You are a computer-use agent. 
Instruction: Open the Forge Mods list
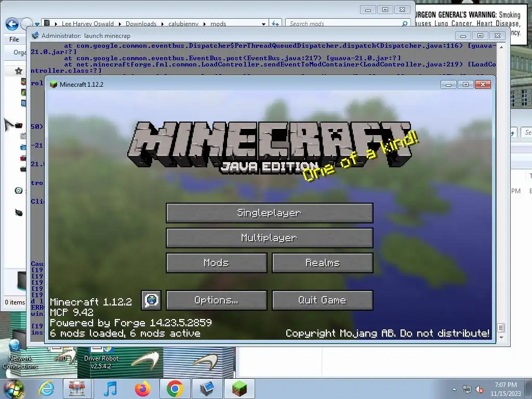217,263
